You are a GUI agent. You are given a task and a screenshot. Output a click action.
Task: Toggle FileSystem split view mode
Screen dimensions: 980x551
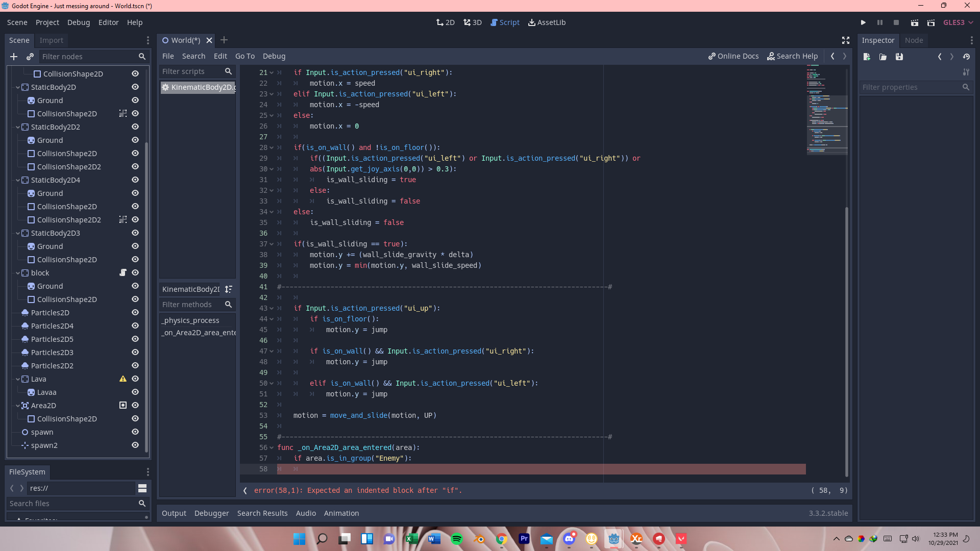point(142,488)
